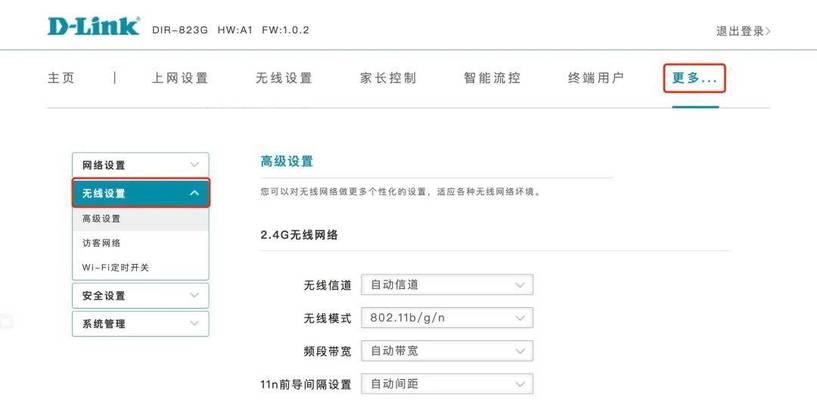
Task: Open the 终端用户 tab
Action: coord(596,78)
